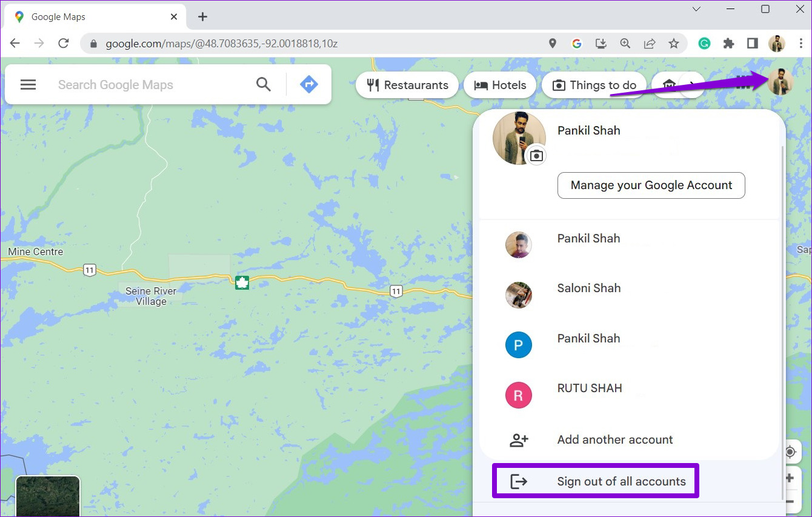Screen dimensions: 812x517
Task: Toggle Chrome side panel icon
Action: tap(753, 43)
